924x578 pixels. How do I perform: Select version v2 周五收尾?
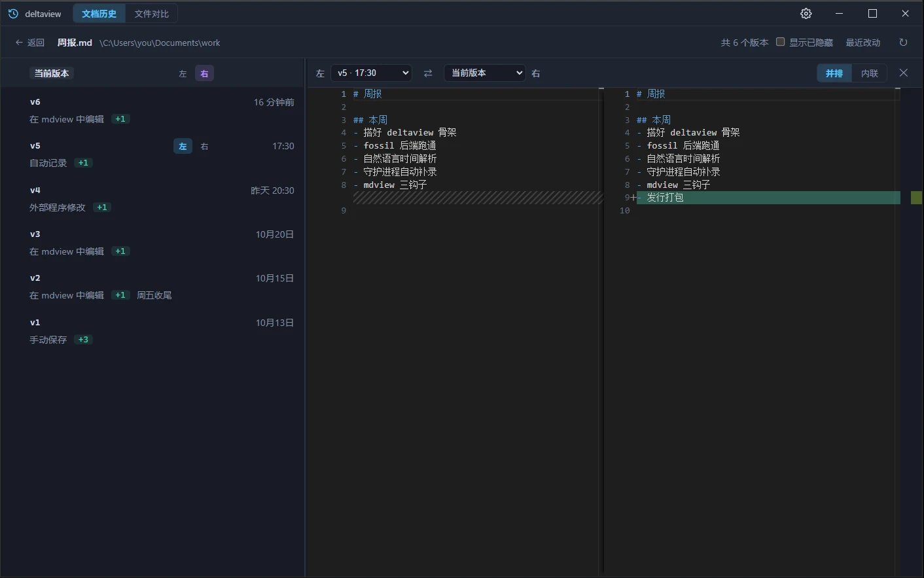coord(152,287)
